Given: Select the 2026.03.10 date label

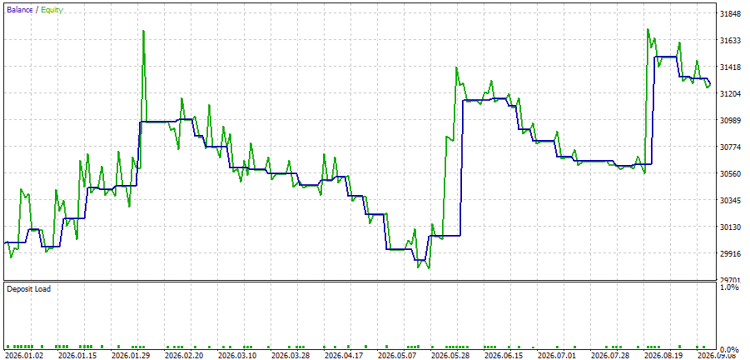Looking at the screenshot, I should click(x=237, y=356).
